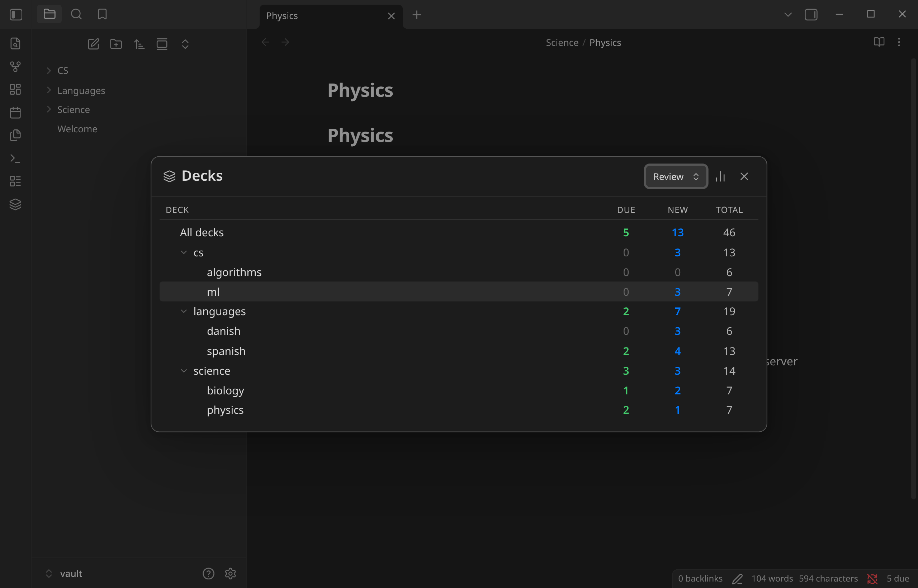Open the search pane icon
The width and height of the screenshot is (918, 588).
[x=76, y=14]
